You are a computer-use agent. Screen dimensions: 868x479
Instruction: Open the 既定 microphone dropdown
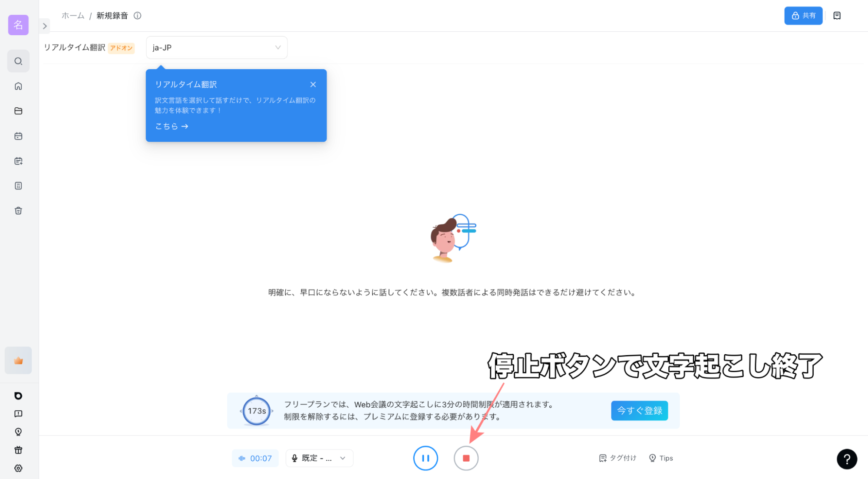(319, 458)
